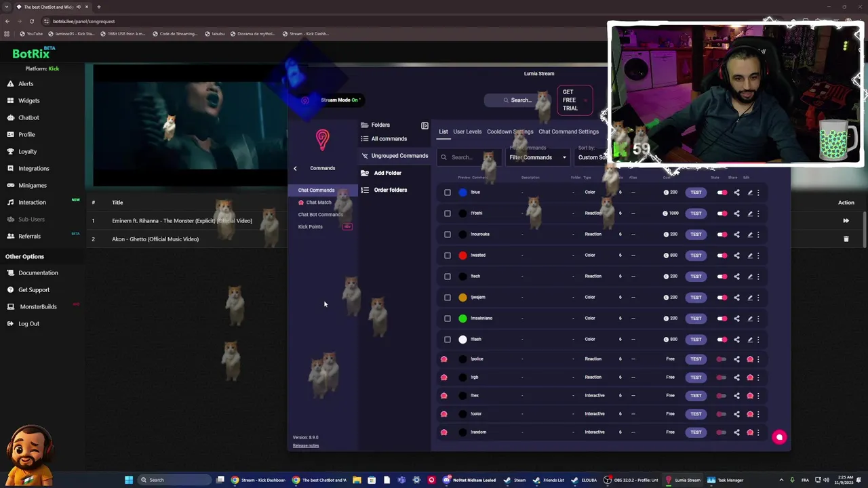Image resolution: width=868 pixels, height=488 pixels.
Task: Share the !blue command
Action: click(x=736, y=192)
